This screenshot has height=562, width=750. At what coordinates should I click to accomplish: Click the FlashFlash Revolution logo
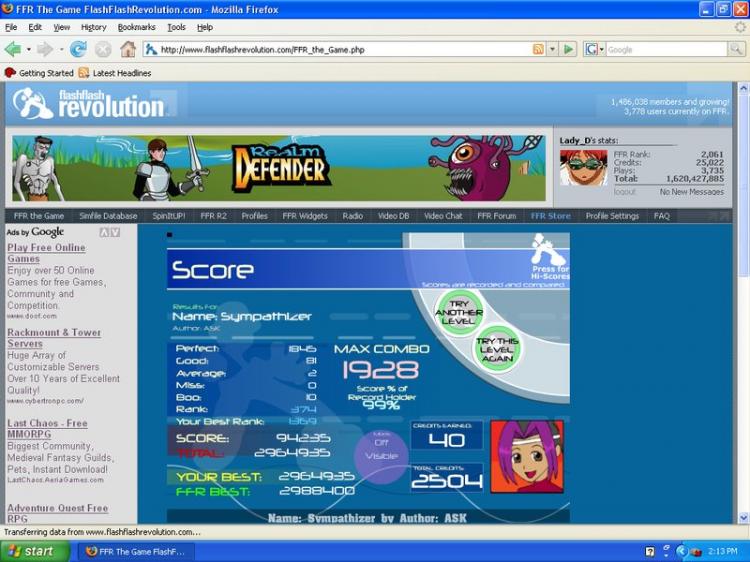pyautogui.click(x=88, y=103)
